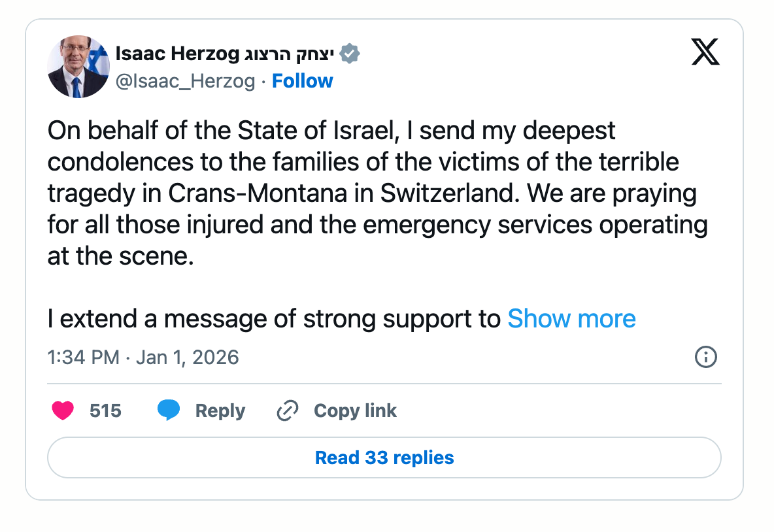Open the 1:34 PM · Jan 1, 2026 timestamp

(143, 357)
